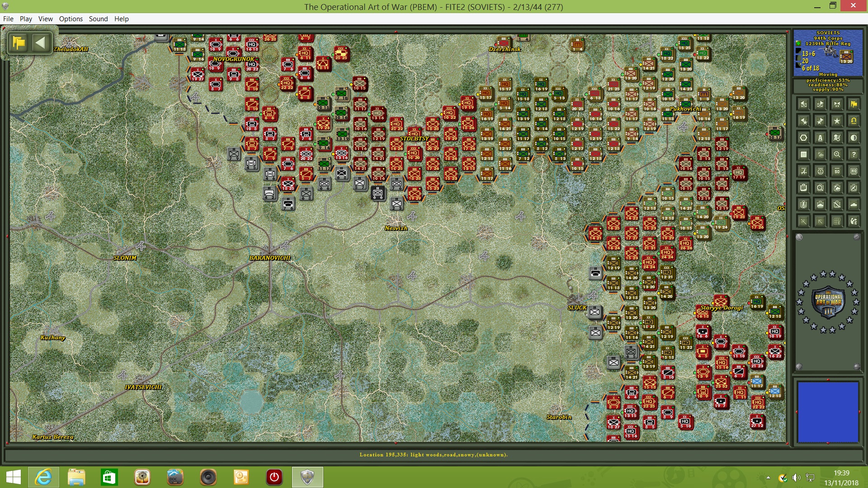
Task: Select the next unit envelope icon
Action: coord(820,104)
